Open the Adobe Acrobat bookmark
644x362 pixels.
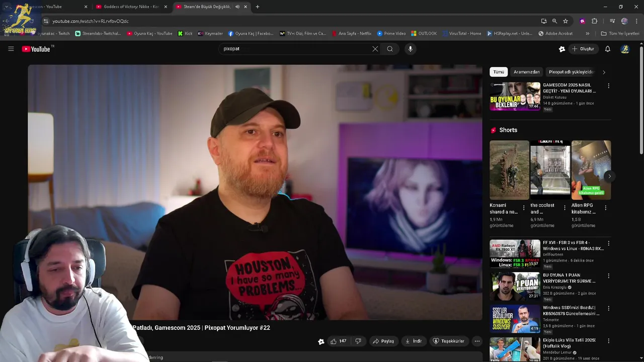pyautogui.click(x=555, y=34)
